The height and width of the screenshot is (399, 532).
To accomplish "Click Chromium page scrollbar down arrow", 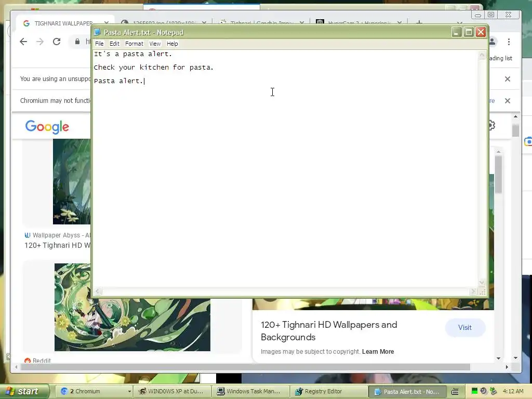I will click(x=516, y=358).
